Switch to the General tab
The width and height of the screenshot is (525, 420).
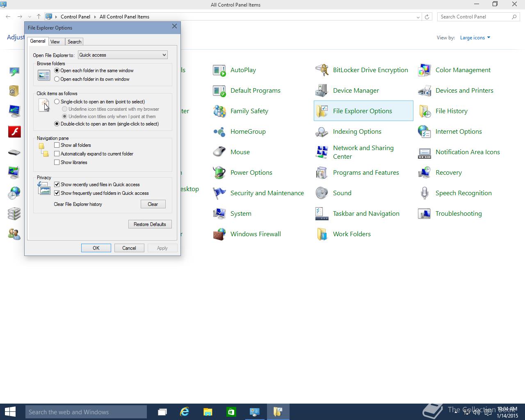tap(38, 41)
